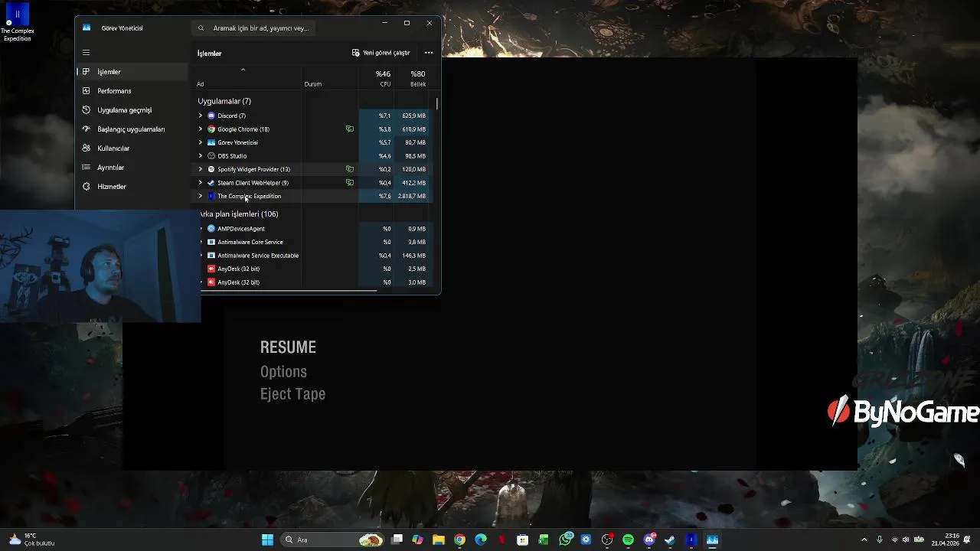The height and width of the screenshot is (551, 980).
Task: Open the Hizmetler tab
Action: pos(132,187)
